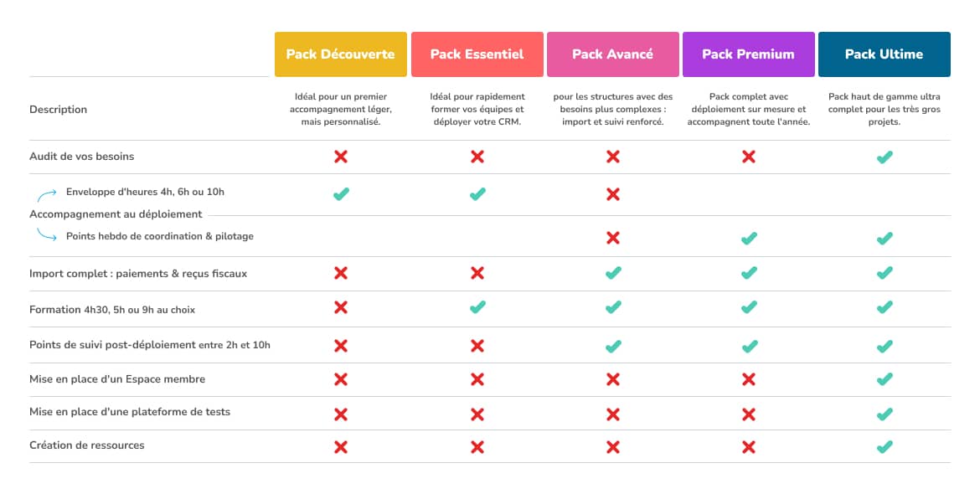Image resolution: width=980 pixels, height=494 pixels.
Task: Click Pack Premium red cross for Espace membre row
Action: (749, 379)
